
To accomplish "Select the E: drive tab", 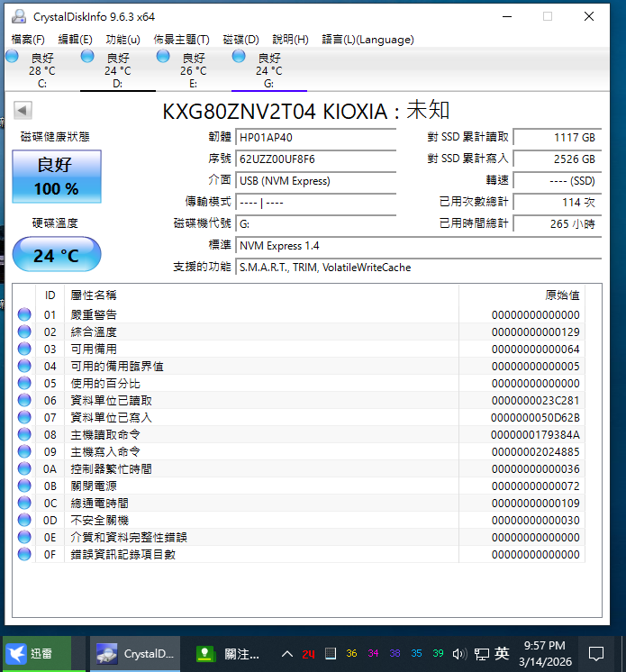I will (194, 69).
